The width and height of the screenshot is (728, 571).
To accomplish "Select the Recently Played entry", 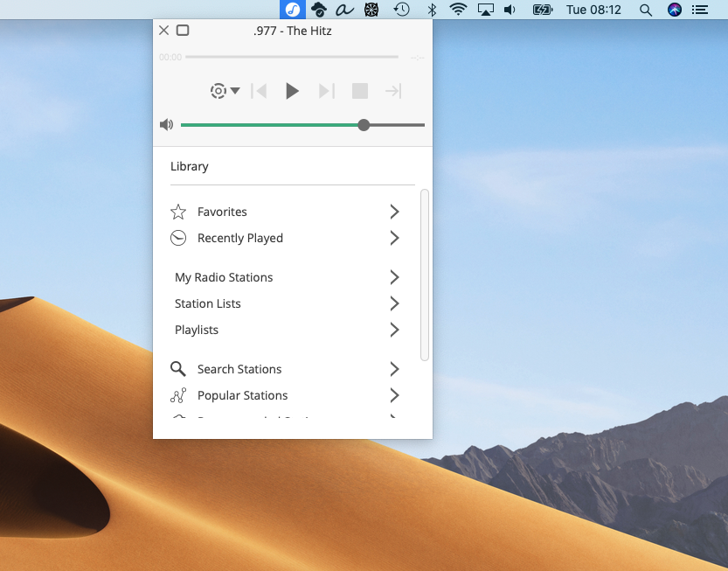I will click(x=240, y=238).
